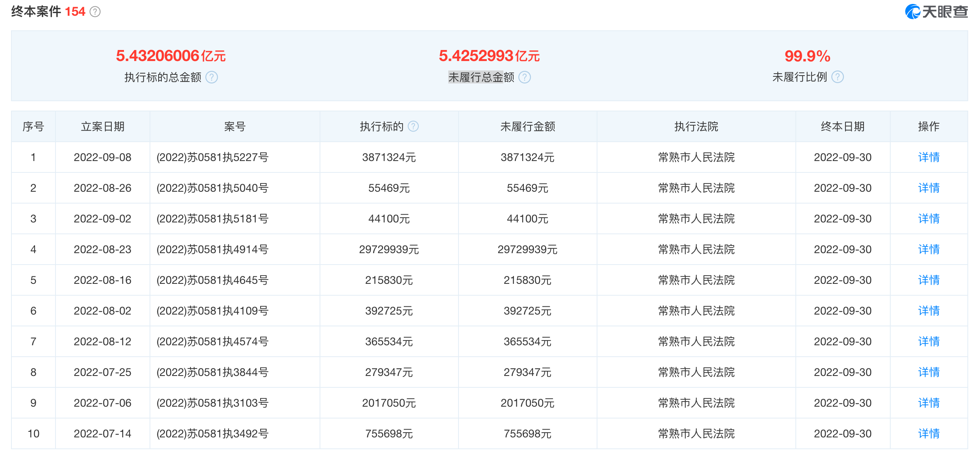Click help icon in 执行标的 column header
980x461 pixels.
(x=413, y=126)
